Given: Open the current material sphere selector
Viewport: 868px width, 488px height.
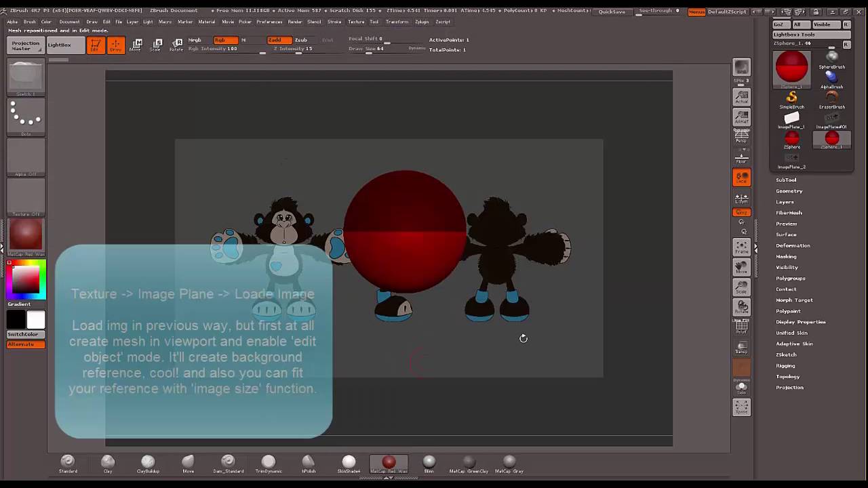Looking at the screenshot, I should [26, 237].
